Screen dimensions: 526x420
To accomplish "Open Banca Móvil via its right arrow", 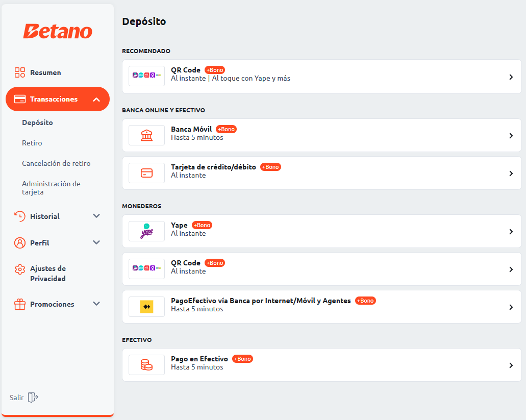I will point(511,136).
